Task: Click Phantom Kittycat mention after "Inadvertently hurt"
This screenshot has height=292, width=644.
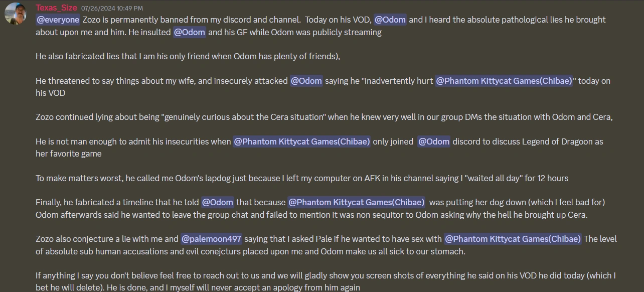Action: 504,81
